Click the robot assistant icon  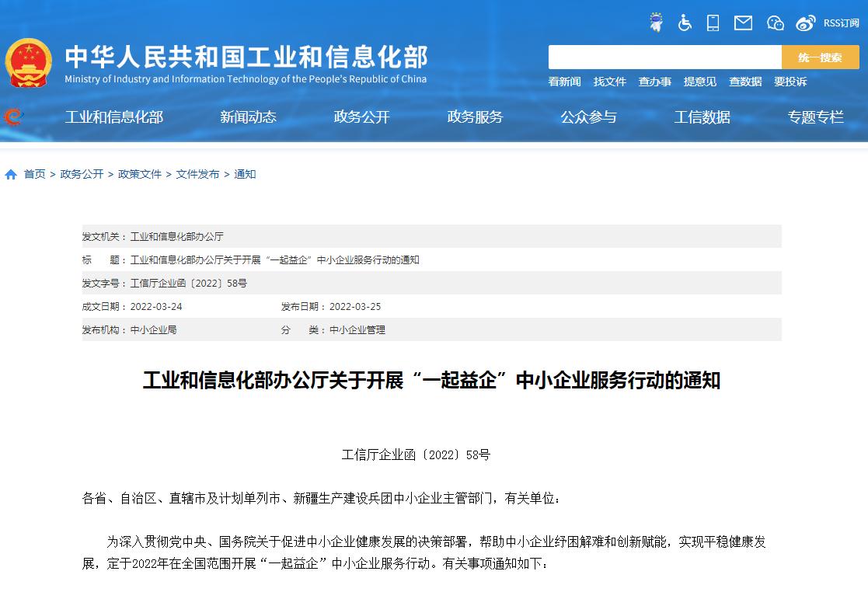(657, 23)
